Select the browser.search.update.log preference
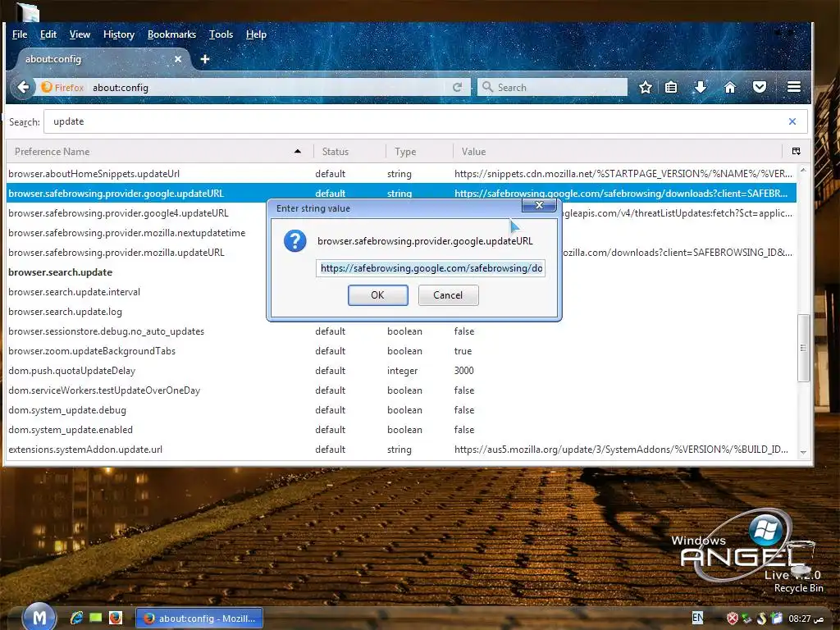The height and width of the screenshot is (630, 840). tap(65, 312)
